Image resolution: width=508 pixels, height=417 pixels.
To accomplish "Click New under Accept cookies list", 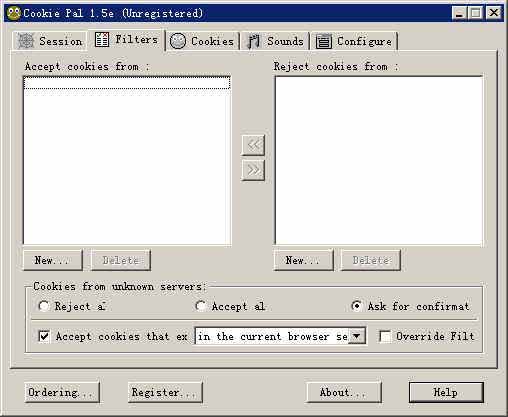I will click(x=53, y=260).
